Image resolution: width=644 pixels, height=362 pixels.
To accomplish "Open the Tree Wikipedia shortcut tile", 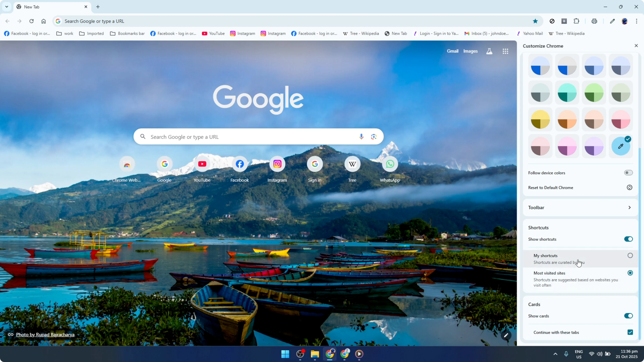I will pyautogui.click(x=352, y=169).
